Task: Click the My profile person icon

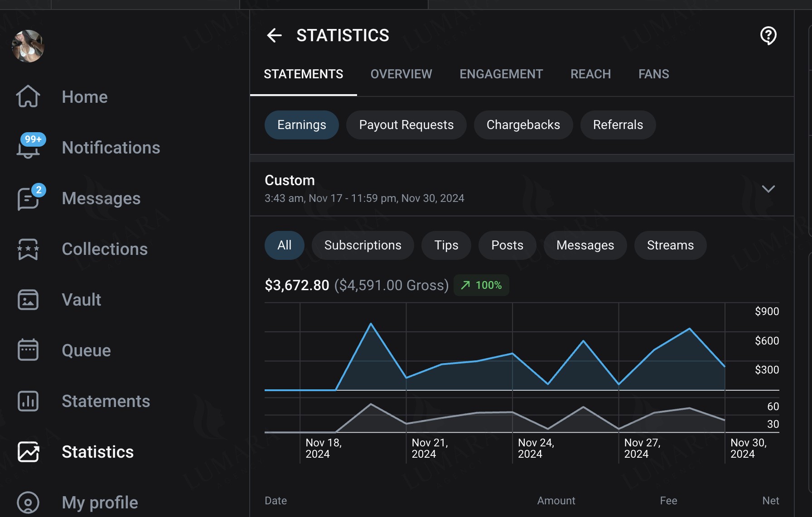Action: click(28, 503)
